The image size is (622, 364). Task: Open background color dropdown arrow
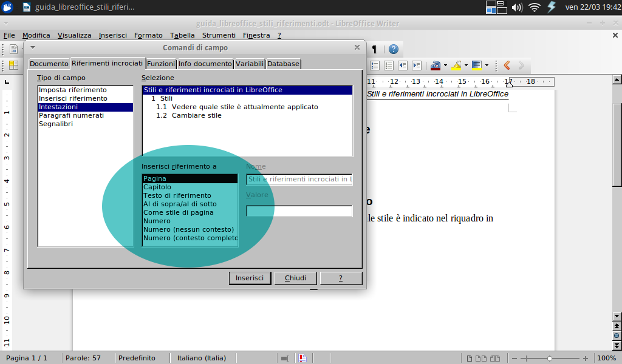pos(487,66)
